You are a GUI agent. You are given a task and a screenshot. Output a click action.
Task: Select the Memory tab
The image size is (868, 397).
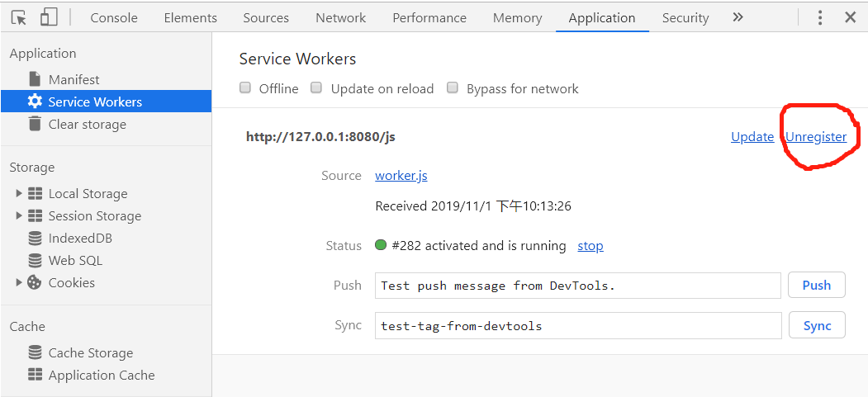click(x=518, y=17)
